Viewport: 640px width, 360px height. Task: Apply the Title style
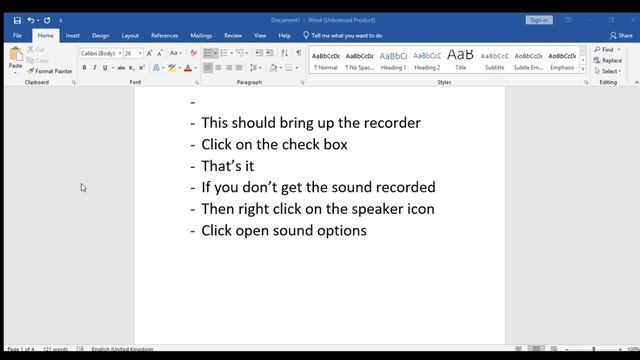pyautogui.click(x=460, y=60)
